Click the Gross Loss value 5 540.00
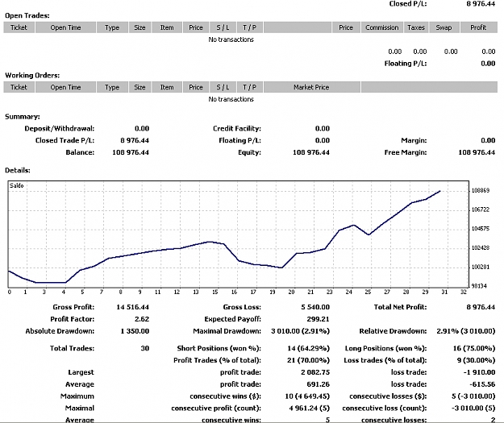Image resolution: width=504 pixels, height=423 pixels. (x=315, y=307)
